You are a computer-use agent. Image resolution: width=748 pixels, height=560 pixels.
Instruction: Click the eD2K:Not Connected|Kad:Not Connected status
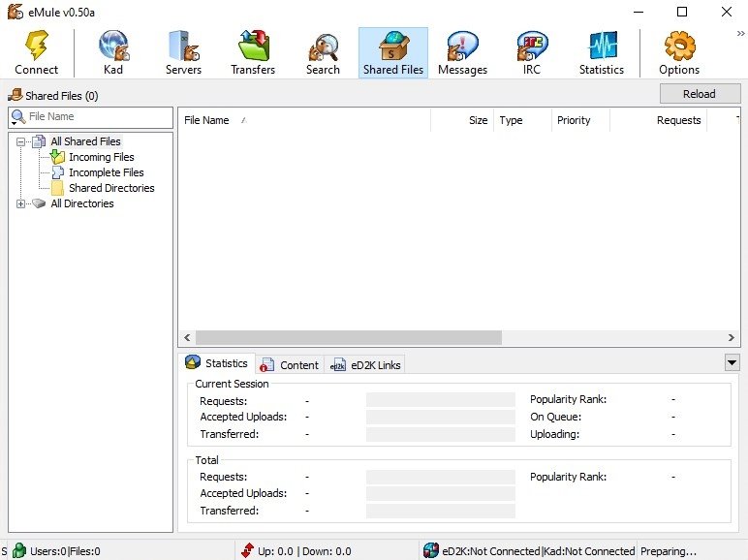click(538, 551)
